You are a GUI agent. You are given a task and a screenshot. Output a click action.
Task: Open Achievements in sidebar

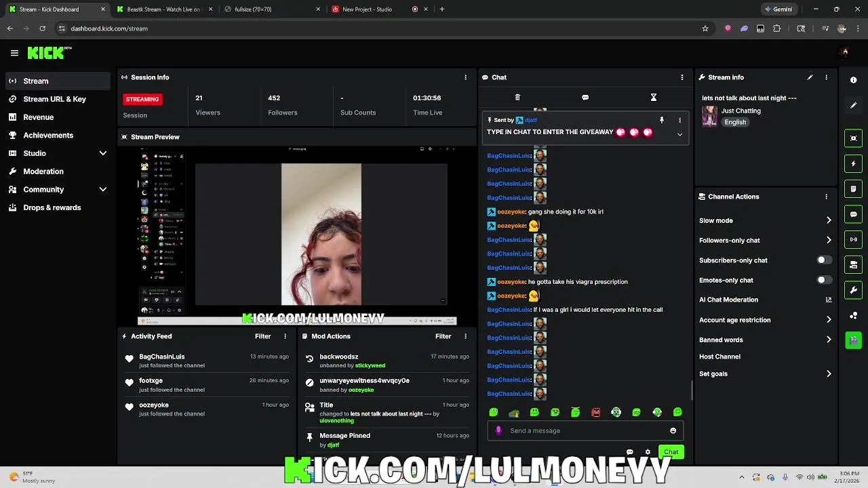click(58, 135)
